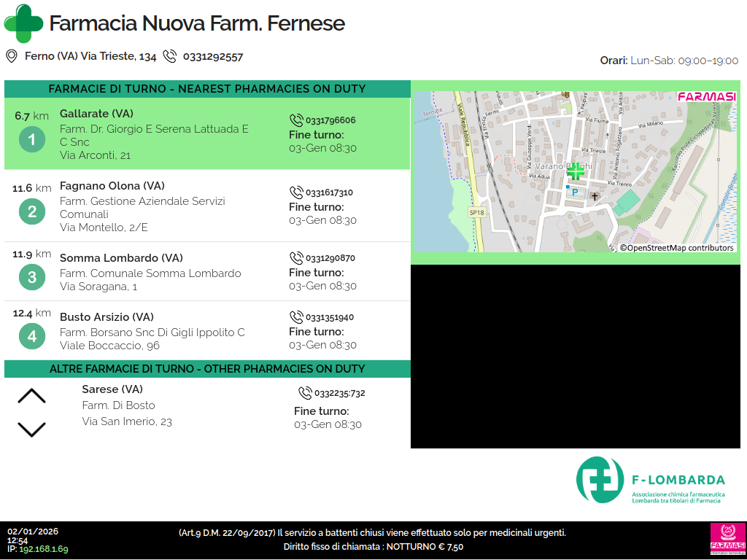This screenshot has width=747, height=560.
Task: Click the Altre Farmacie di Turno header
Action: tap(207, 369)
